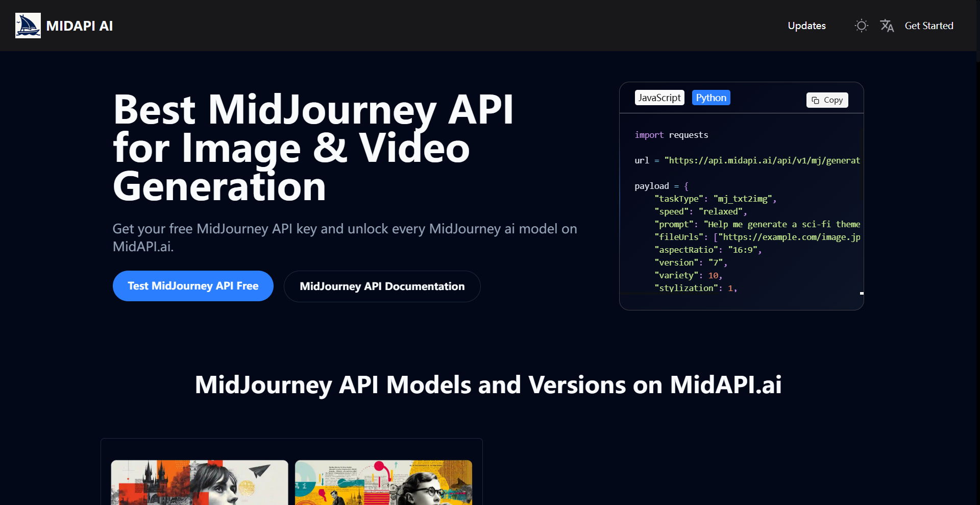Switch to the JavaScript code tab
This screenshot has height=505, width=980.
coord(659,97)
